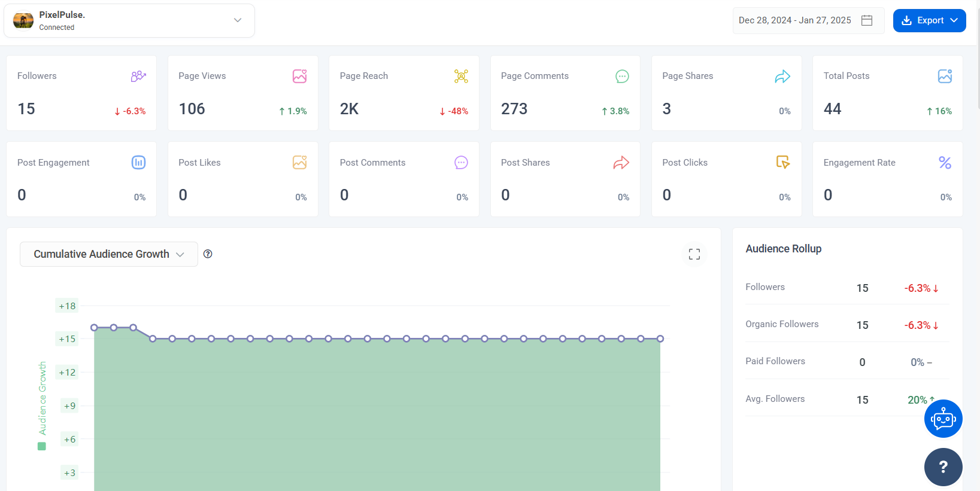This screenshot has height=491, width=980.
Task: Open the chatbot assistant button
Action: click(943, 419)
